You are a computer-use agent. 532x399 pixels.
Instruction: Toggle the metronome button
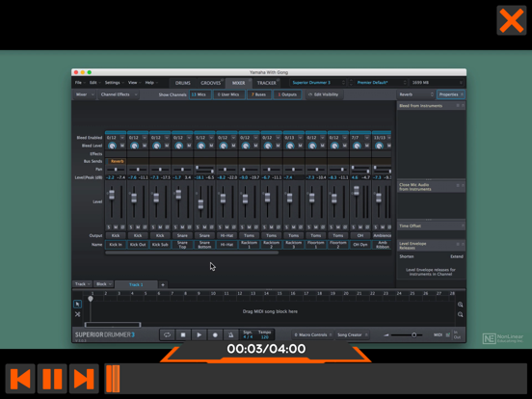(x=230, y=334)
